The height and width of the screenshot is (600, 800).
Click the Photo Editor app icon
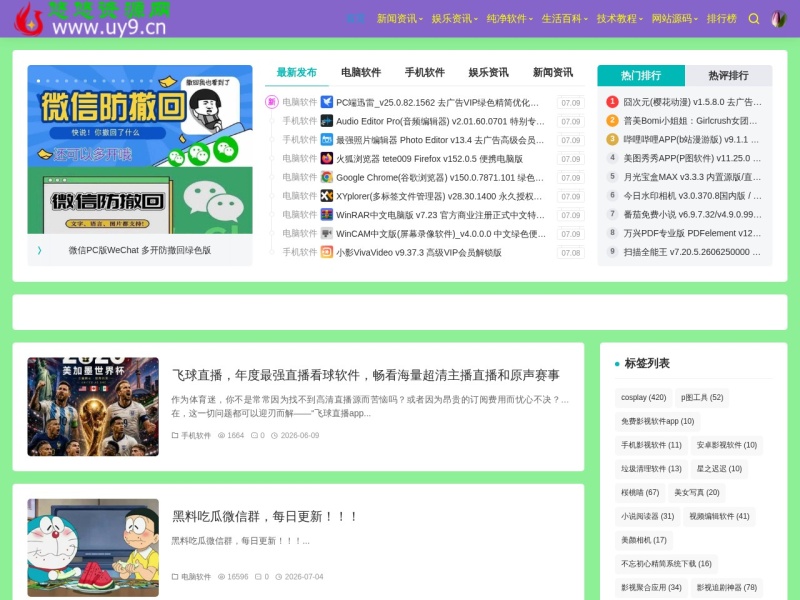pyautogui.click(x=327, y=140)
